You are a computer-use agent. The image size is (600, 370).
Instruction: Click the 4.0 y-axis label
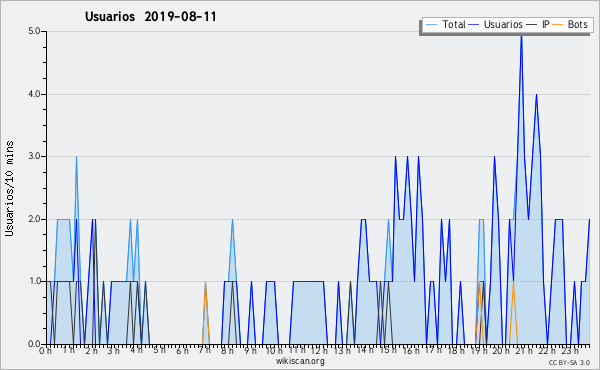tap(34, 94)
